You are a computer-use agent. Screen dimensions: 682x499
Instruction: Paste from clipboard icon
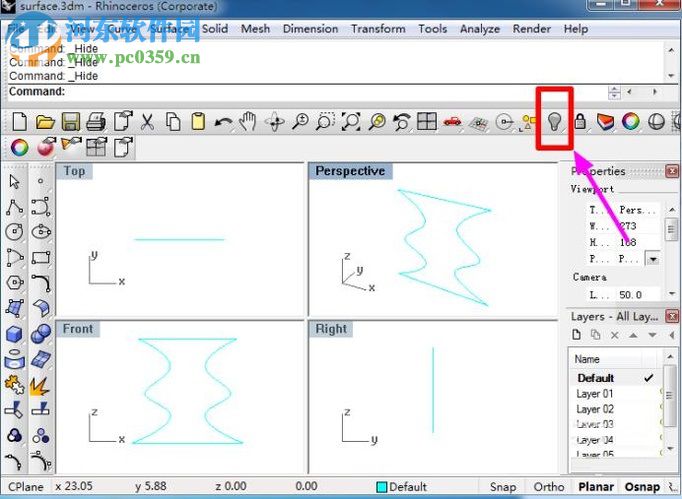click(198, 122)
